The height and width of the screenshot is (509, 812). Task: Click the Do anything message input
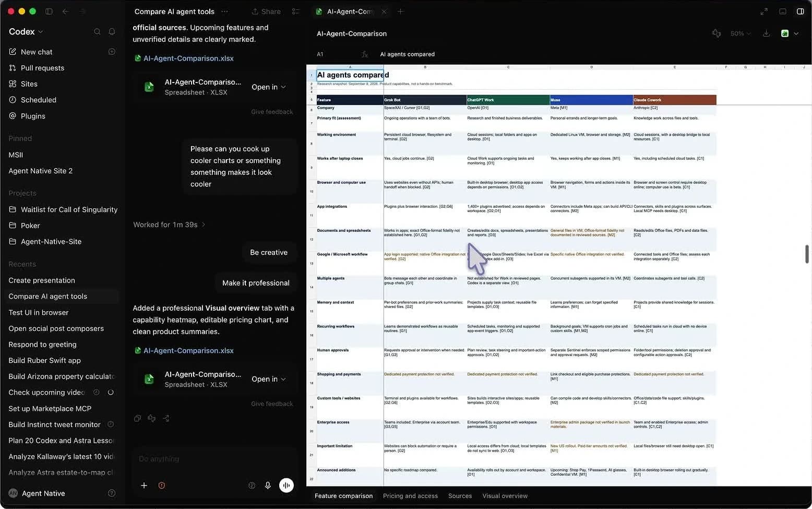pos(214,459)
